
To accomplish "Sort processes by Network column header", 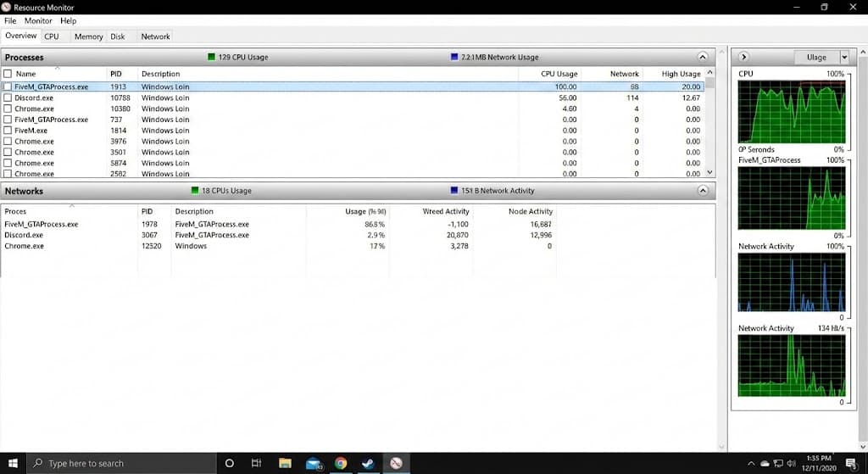I will (x=625, y=74).
